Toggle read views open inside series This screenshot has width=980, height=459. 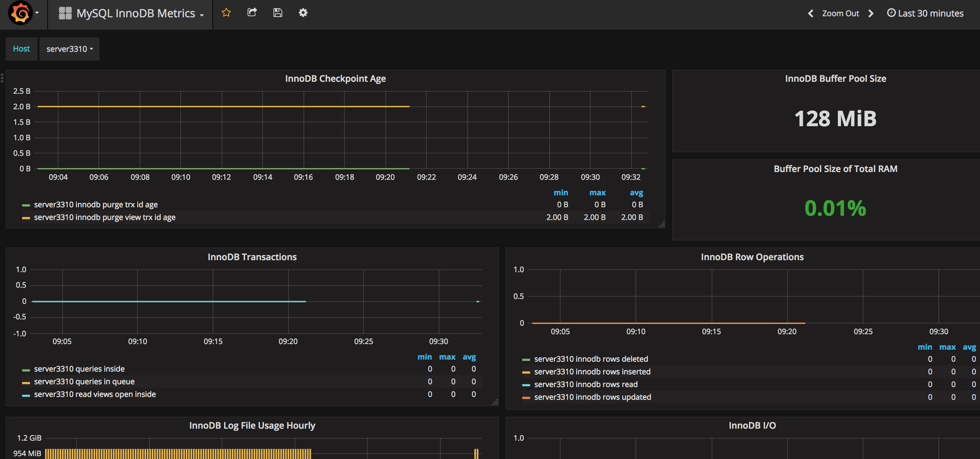point(95,394)
